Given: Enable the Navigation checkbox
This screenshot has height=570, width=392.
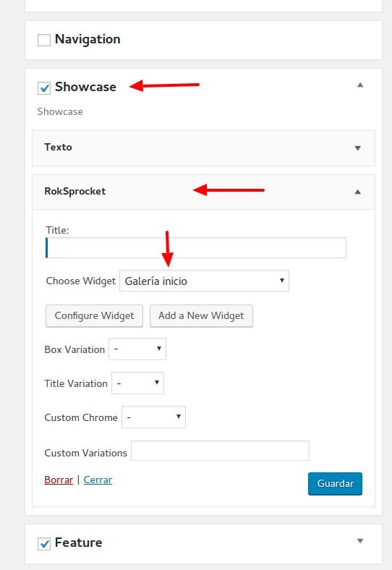Looking at the screenshot, I should point(44,40).
